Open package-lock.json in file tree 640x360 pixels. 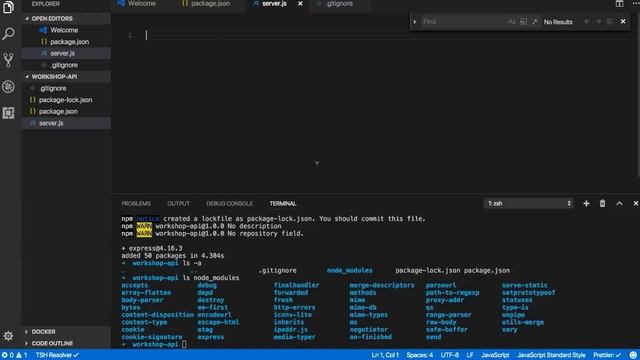(65, 100)
